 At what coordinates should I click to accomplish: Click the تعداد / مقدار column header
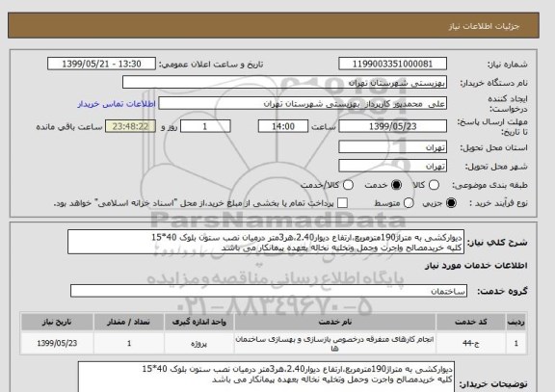tap(129, 322)
